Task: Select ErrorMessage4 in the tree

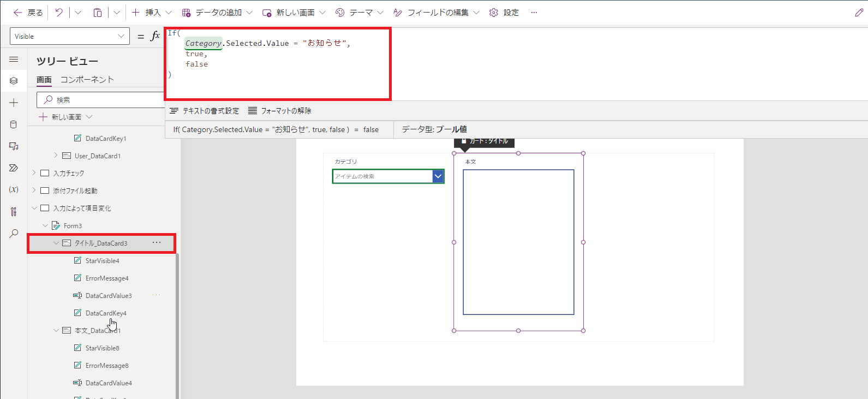Action: (107, 278)
